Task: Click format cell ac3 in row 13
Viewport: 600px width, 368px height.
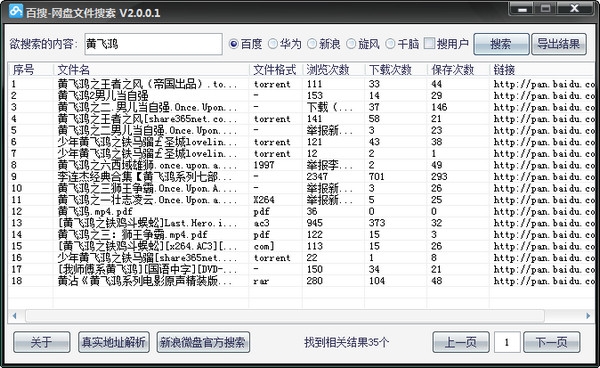Action: (x=261, y=223)
